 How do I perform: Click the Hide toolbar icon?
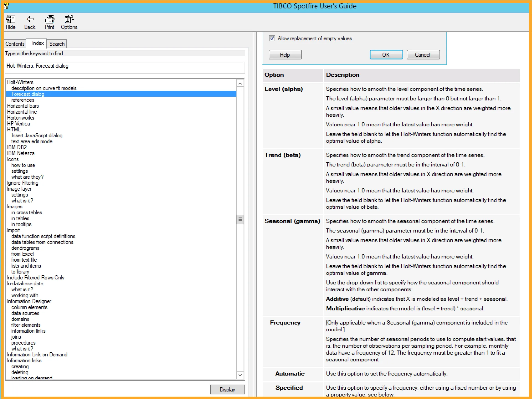pos(10,19)
